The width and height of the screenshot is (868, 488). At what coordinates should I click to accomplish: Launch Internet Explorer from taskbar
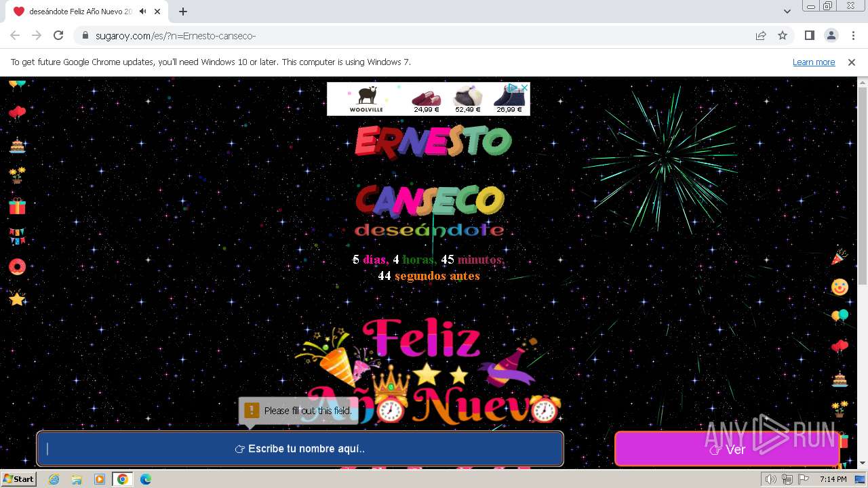pos(54,479)
